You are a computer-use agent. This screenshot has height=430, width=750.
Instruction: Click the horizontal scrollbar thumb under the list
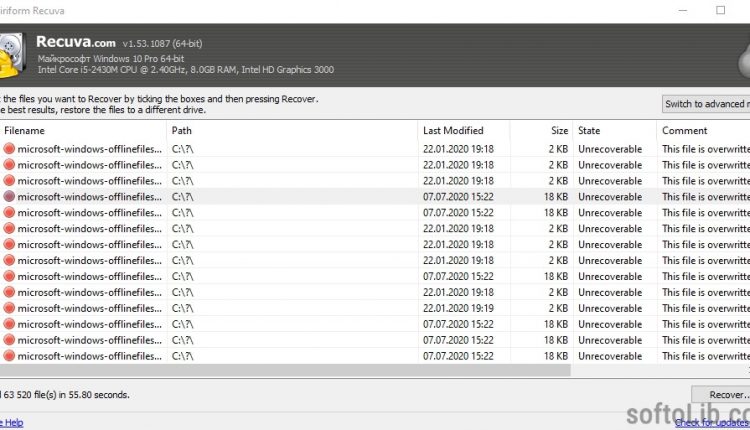[285, 370]
